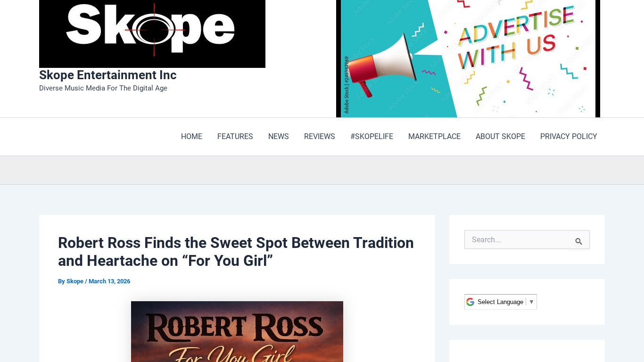Viewport: 644px width, 362px height.
Task: Focus the Search input field
Action: pos(516,239)
